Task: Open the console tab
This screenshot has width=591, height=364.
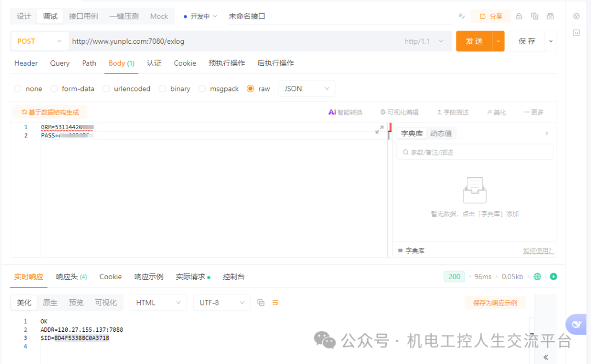Action: (233, 276)
